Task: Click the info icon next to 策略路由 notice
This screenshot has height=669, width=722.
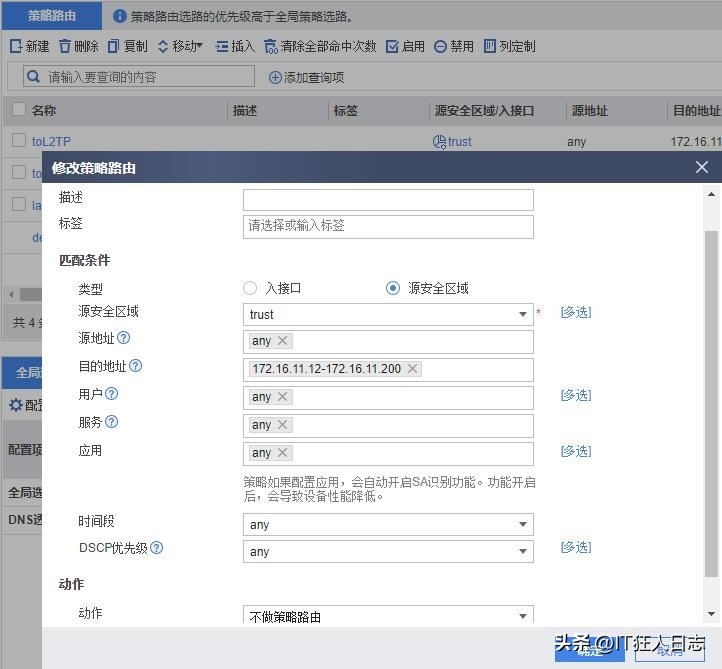Action: click(120, 16)
